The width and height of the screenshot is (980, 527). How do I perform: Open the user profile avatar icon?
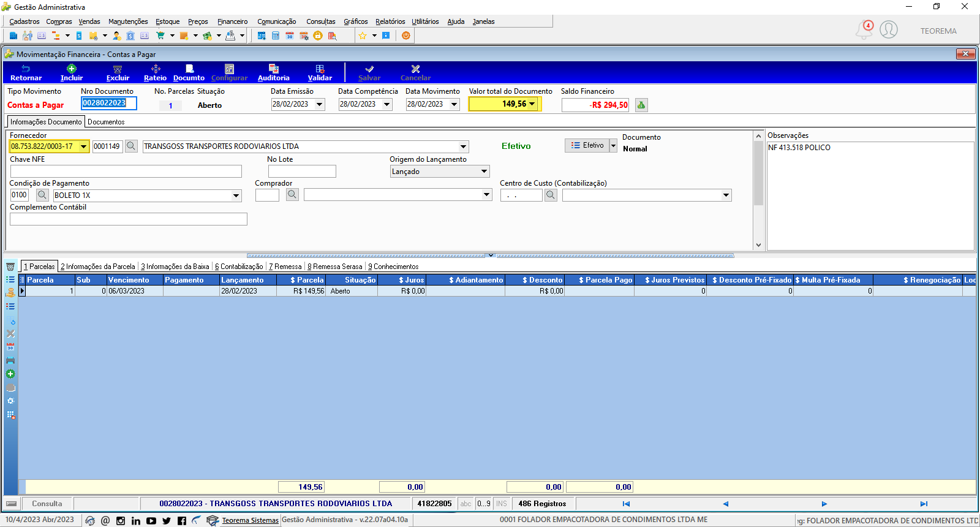click(x=889, y=29)
